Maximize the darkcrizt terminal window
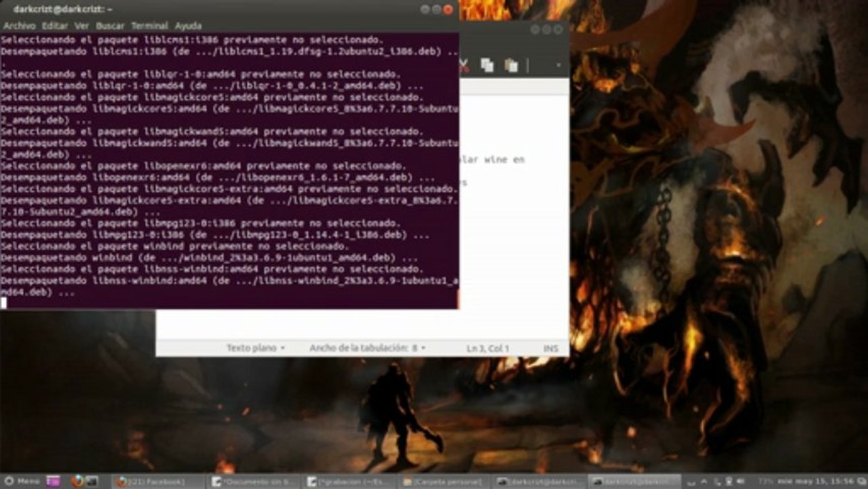This screenshot has width=868, height=489. tap(436, 10)
